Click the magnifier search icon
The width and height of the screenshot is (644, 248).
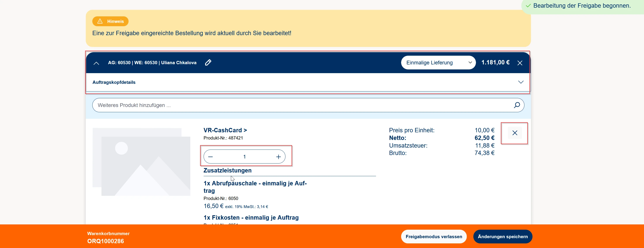click(x=517, y=105)
